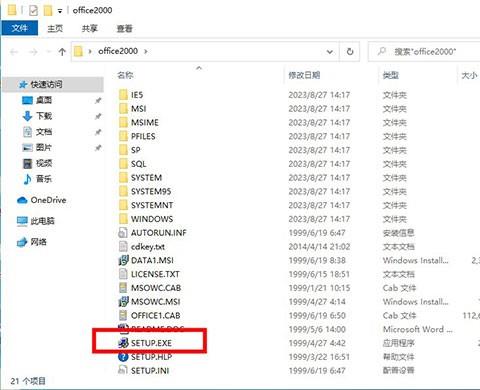Click the search office2000 box
The width and height of the screenshot is (480, 390).
coord(425,52)
